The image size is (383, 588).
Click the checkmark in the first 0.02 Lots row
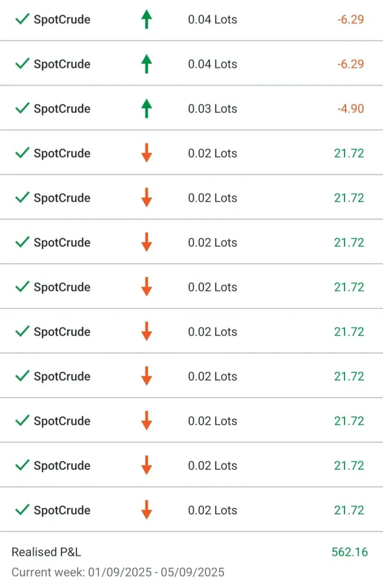tap(22, 153)
